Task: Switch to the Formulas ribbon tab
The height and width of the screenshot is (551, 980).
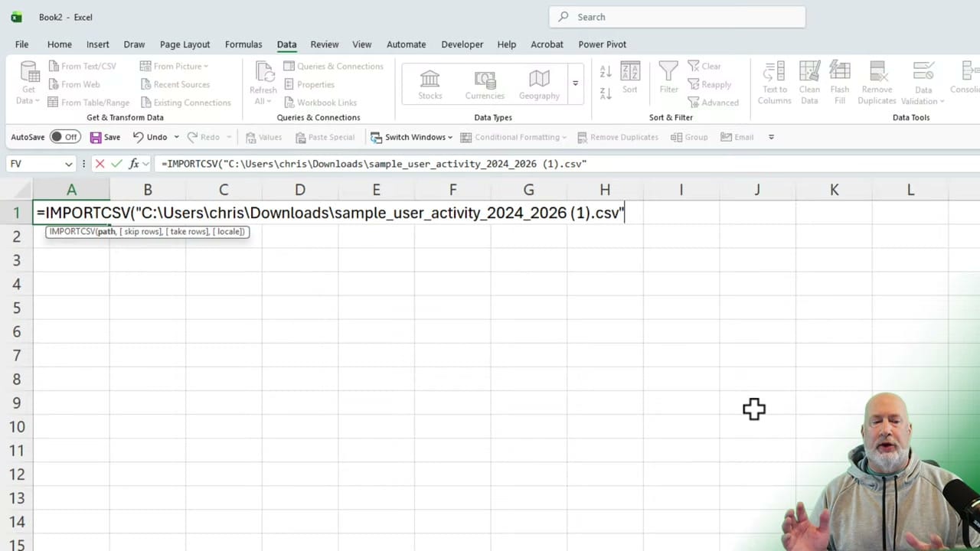Action: (x=243, y=44)
